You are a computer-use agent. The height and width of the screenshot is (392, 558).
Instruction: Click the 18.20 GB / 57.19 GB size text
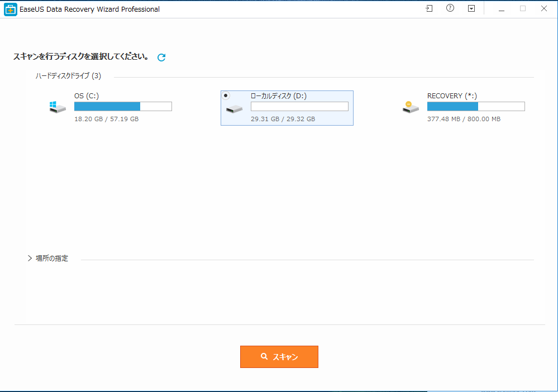pyautogui.click(x=106, y=119)
